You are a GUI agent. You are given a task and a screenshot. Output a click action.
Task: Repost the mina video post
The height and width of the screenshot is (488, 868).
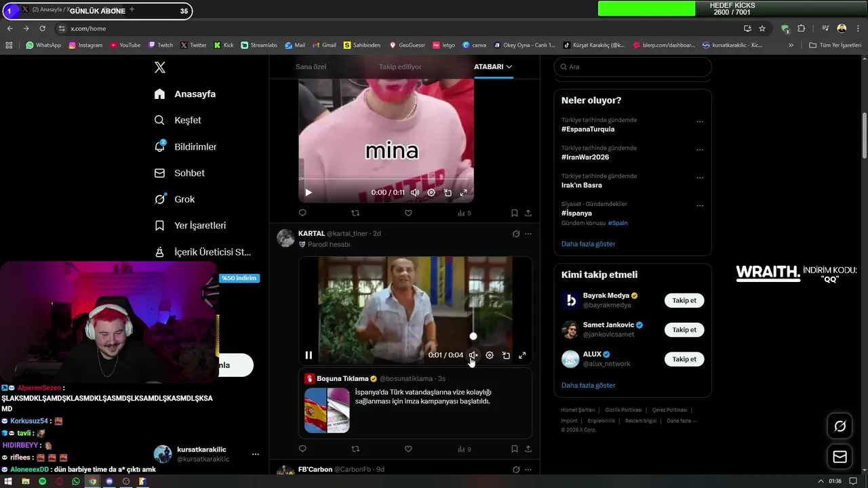click(355, 213)
